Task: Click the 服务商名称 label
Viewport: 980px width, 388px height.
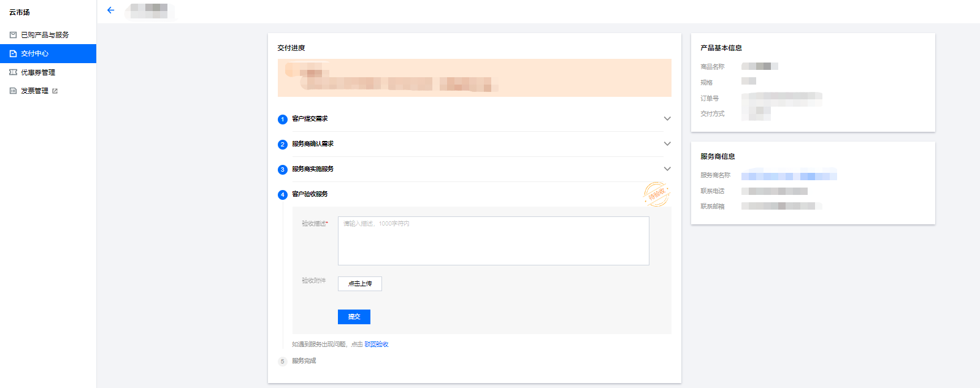Action: coord(716,175)
